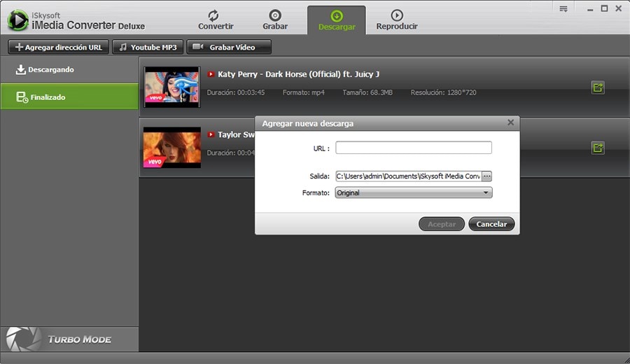This screenshot has width=630, height=364.
Task: Click export icon for Taylor Swift video
Action: pyautogui.click(x=598, y=148)
